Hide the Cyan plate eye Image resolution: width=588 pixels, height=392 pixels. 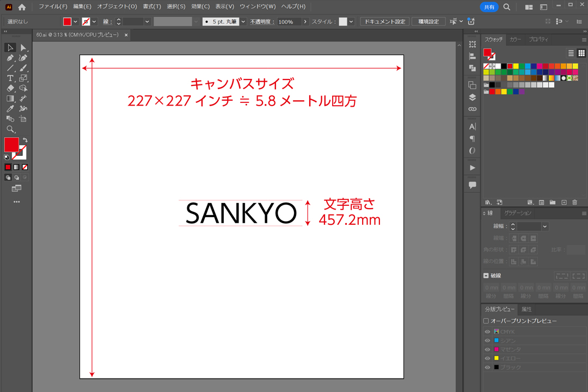[487, 341]
